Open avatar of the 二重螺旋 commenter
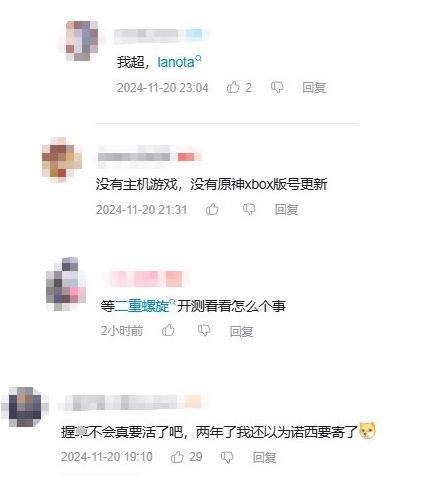 tap(66, 284)
